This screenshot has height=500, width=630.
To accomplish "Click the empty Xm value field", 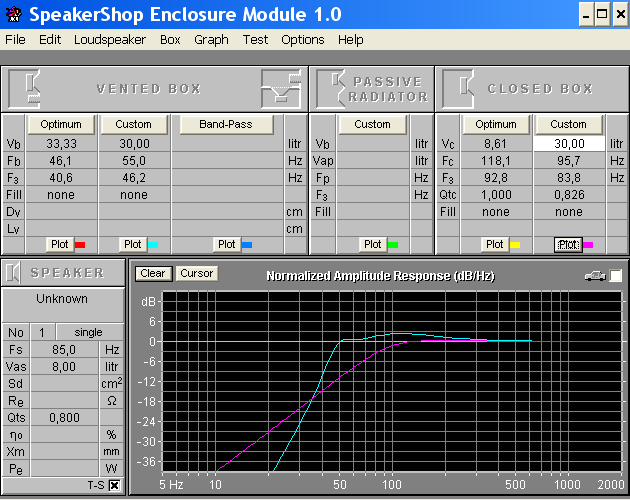I will click(x=64, y=452).
